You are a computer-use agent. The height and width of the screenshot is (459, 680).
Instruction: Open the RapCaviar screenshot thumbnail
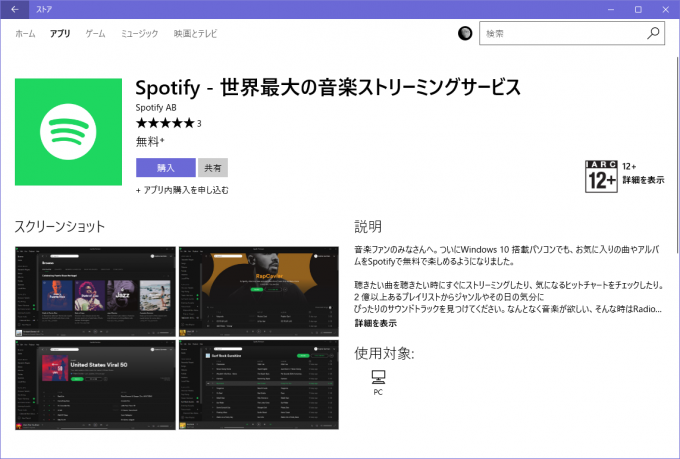259,292
